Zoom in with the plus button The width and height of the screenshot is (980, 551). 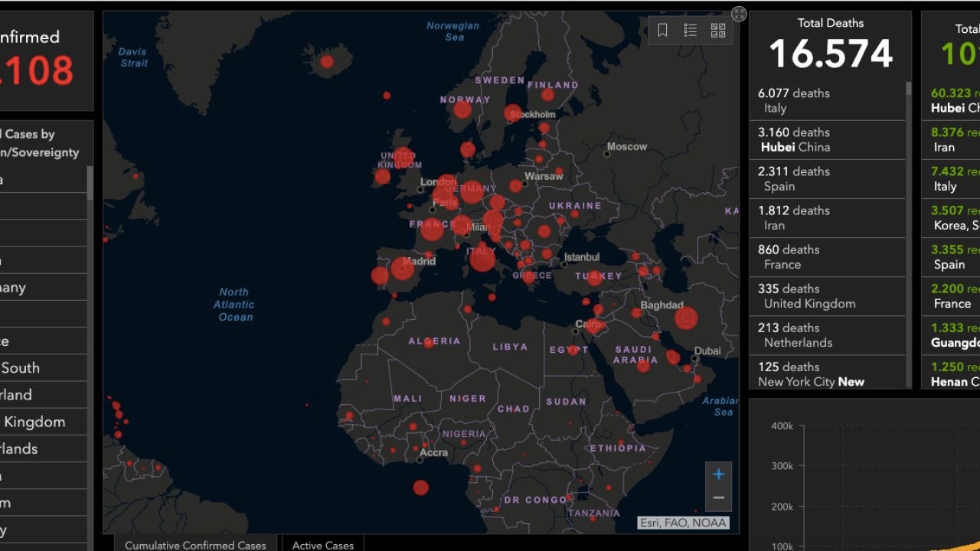(718, 474)
